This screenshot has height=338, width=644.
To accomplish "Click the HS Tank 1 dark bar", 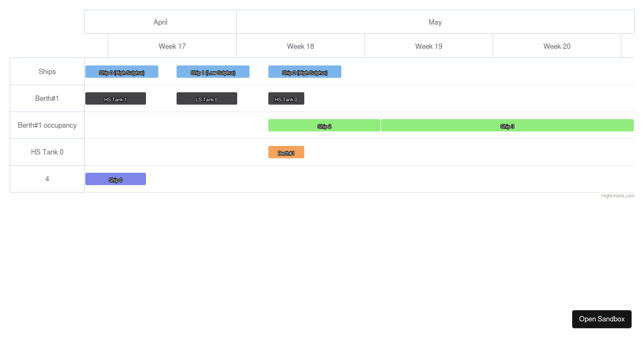I will coord(115,98).
